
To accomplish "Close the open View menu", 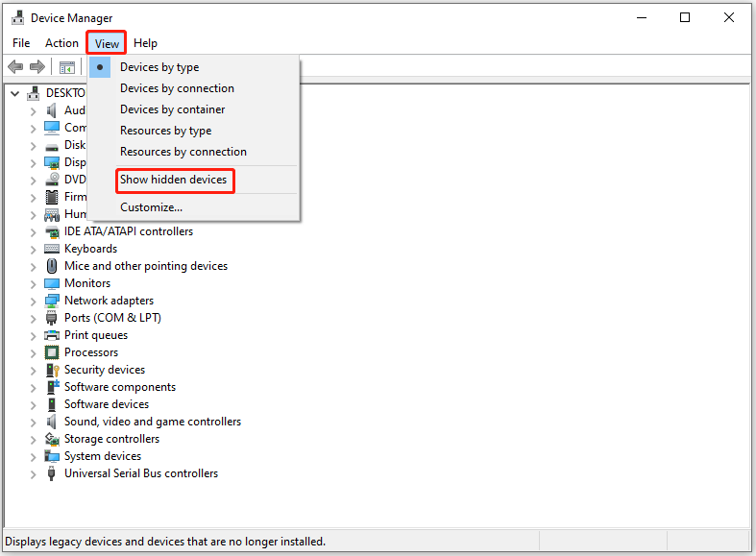I will (x=107, y=43).
